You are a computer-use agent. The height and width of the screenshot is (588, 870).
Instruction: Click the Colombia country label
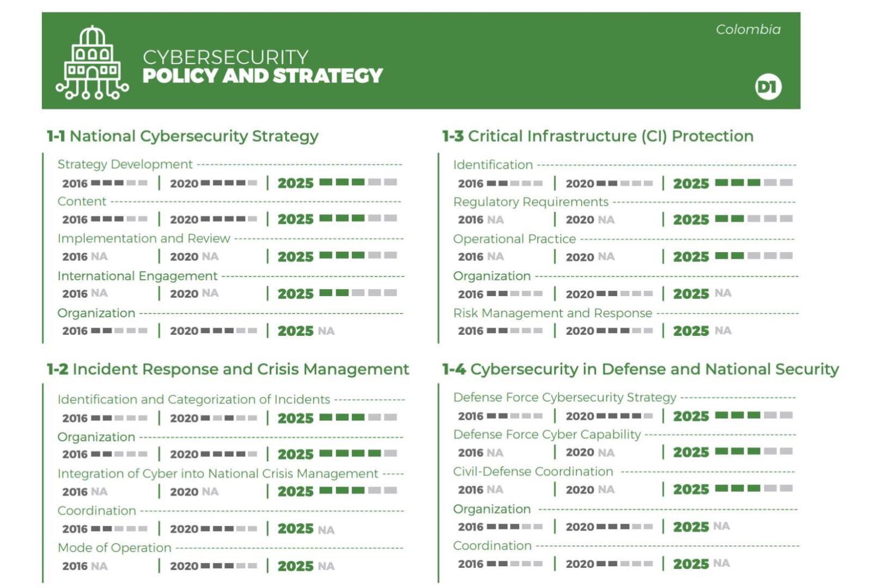[x=747, y=29]
